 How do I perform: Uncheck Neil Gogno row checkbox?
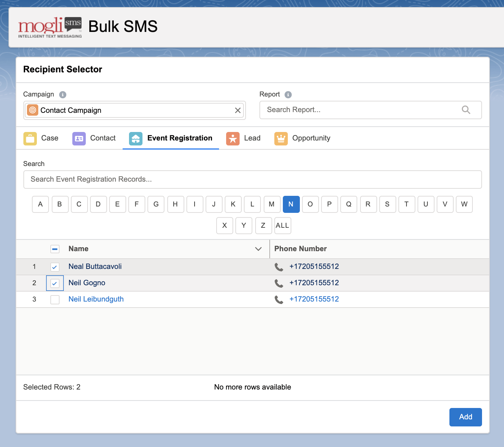click(55, 283)
